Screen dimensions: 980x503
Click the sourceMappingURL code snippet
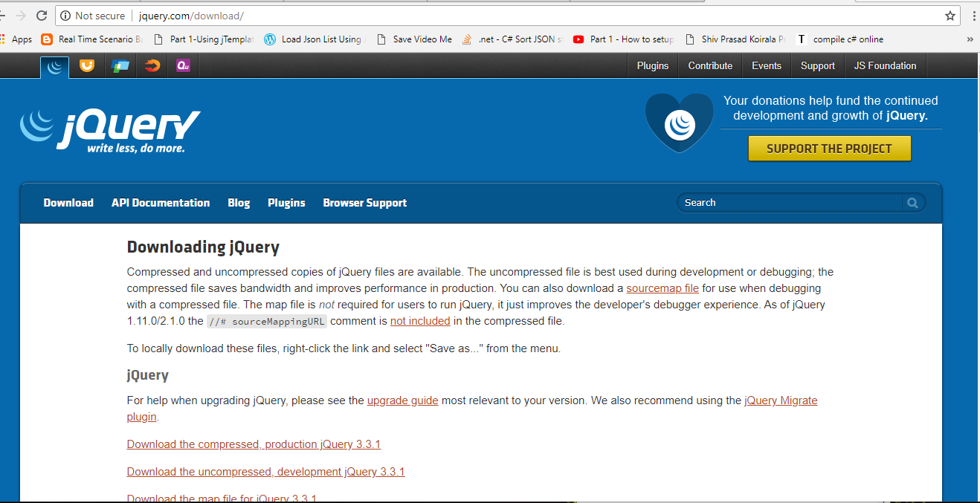pos(266,321)
